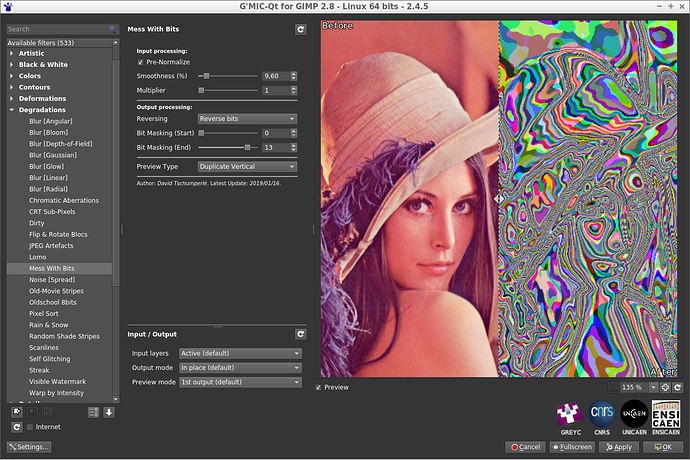The height and width of the screenshot is (460, 690).
Task: Expand the Black & White category
Action: 11,65
